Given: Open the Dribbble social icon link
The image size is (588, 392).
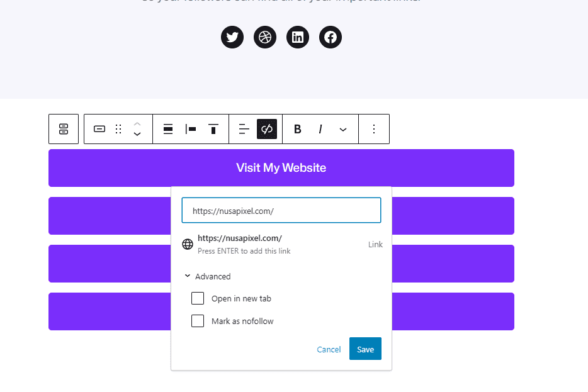Looking at the screenshot, I should coord(265,37).
